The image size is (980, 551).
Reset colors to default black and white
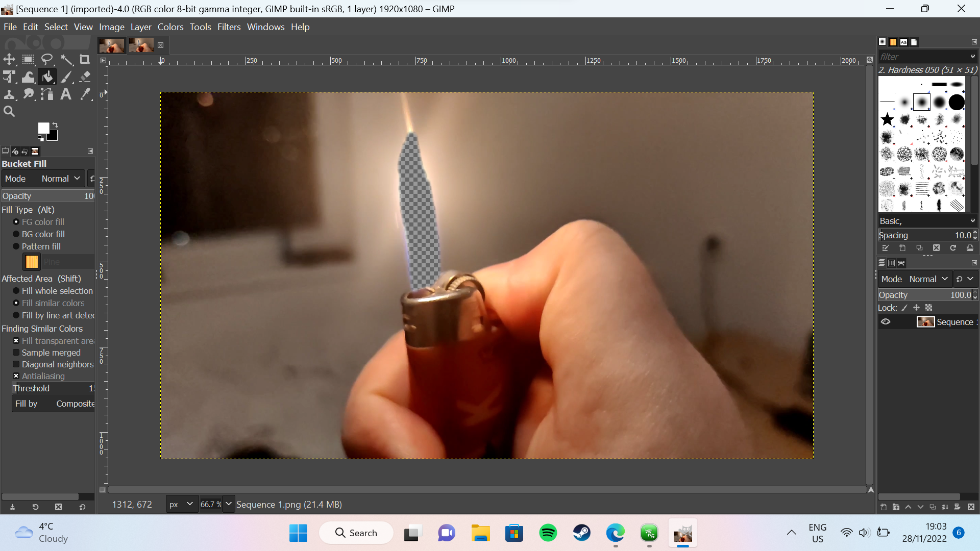pos(41,138)
